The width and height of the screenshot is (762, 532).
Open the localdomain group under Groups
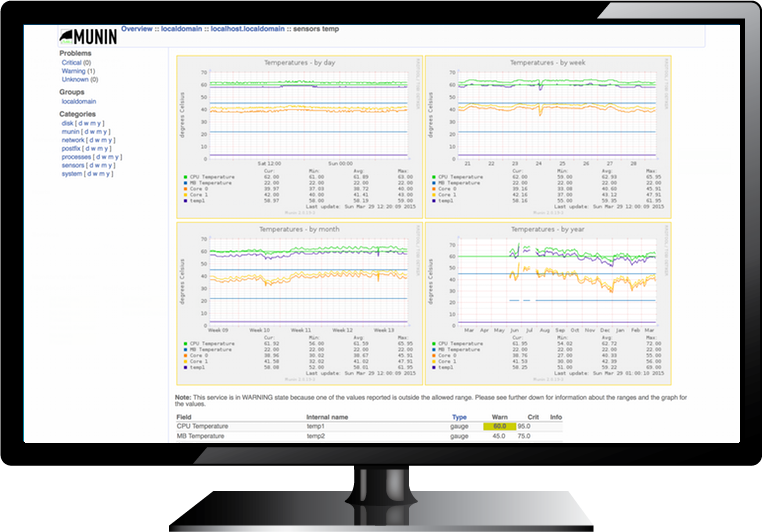click(79, 102)
